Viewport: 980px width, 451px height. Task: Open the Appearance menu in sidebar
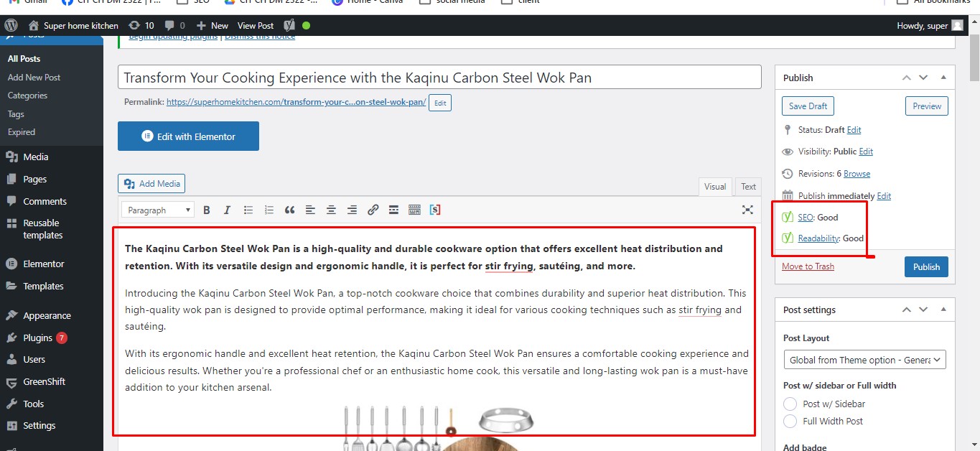(x=47, y=315)
